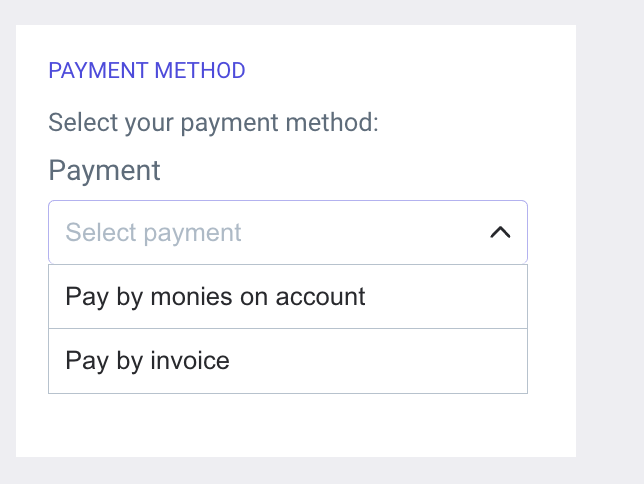Click the word "Pay" in the invoice option

pyautogui.click(x=84, y=361)
